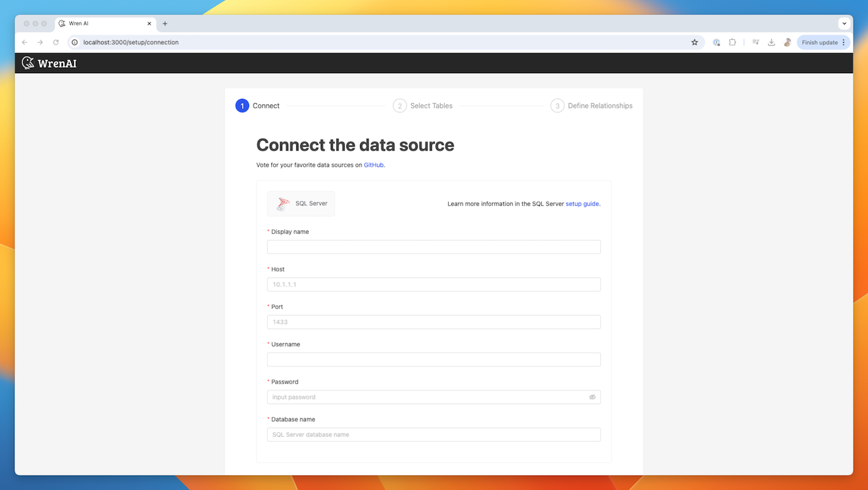Image resolution: width=868 pixels, height=490 pixels.
Task: Go back with browser back arrow
Action: pyautogui.click(x=25, y=42)
